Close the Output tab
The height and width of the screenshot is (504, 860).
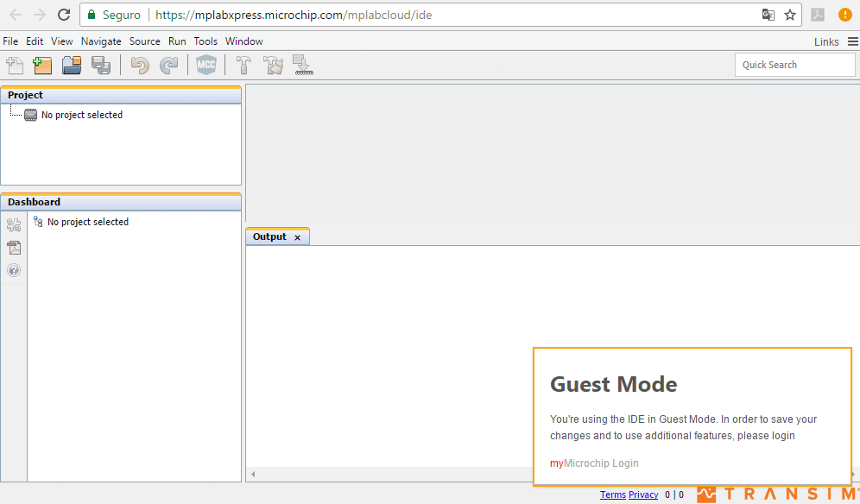click(x=297, y=237)
